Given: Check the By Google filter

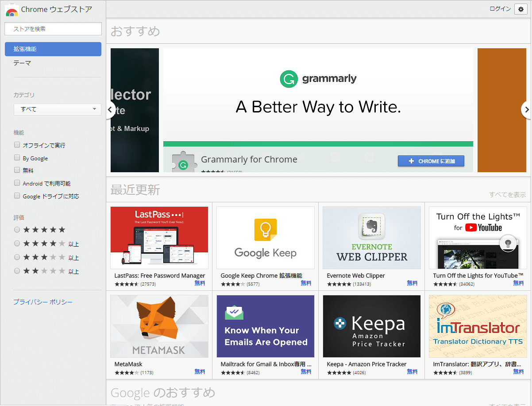Looking at the screenshot, I should [17, 158].
